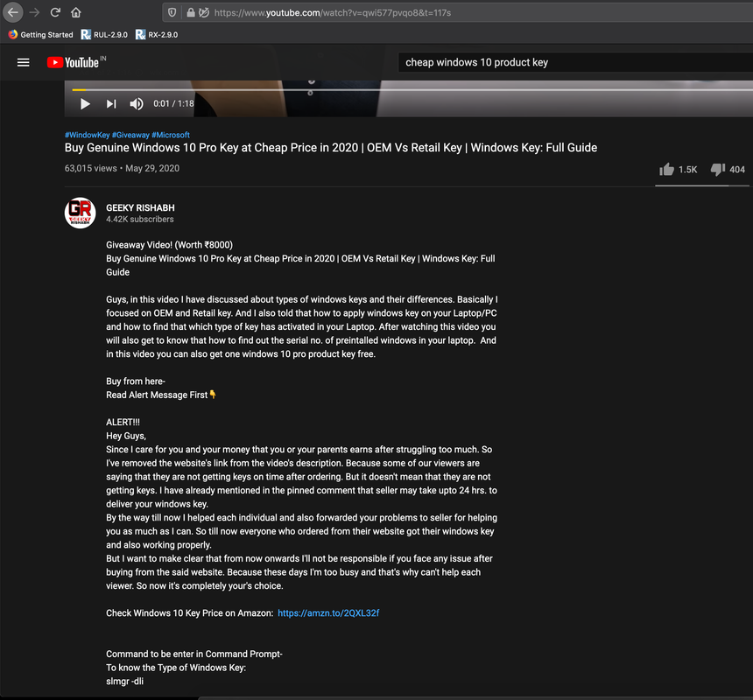
Task: Click the 4.42K subscribers text
Action: 140,220
